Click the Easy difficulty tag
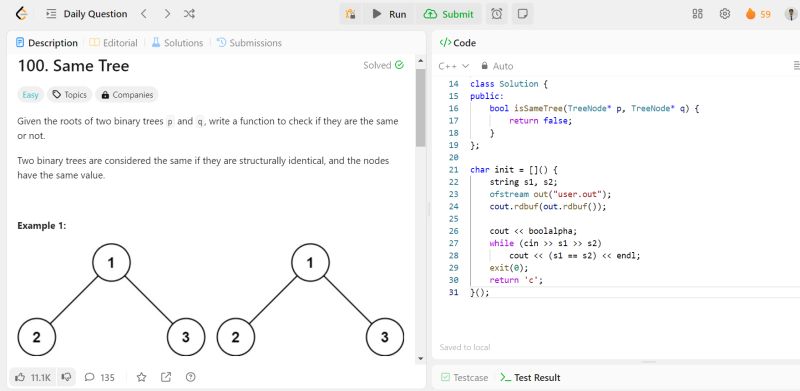Viewport: 800px width, 391px height. (x=31, y=95)
